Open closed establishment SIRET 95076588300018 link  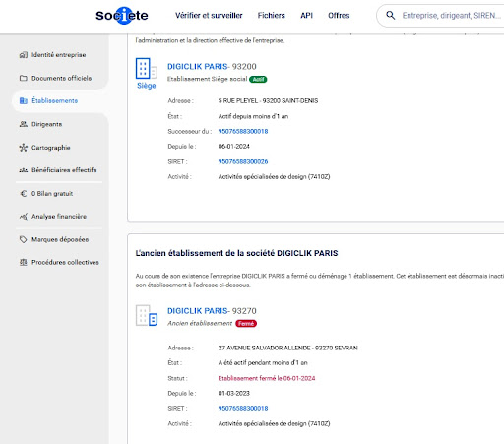(243, 408)
